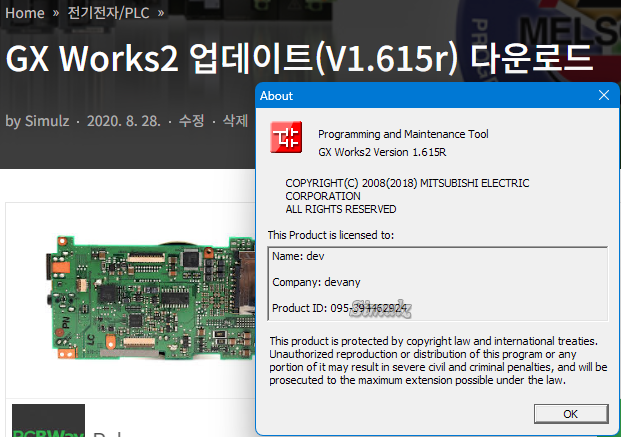Click the post title GX Works2 업데이트(V1.615r) 다운로드
This screenshot has width=621, height=437.
(x=299, y=59)
